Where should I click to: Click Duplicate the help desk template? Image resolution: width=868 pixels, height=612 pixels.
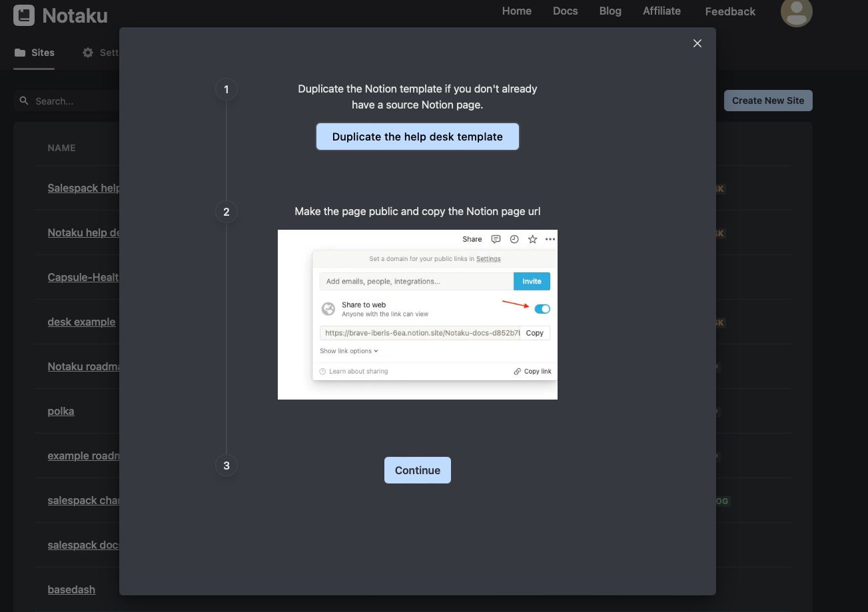[x=418, y=137]
